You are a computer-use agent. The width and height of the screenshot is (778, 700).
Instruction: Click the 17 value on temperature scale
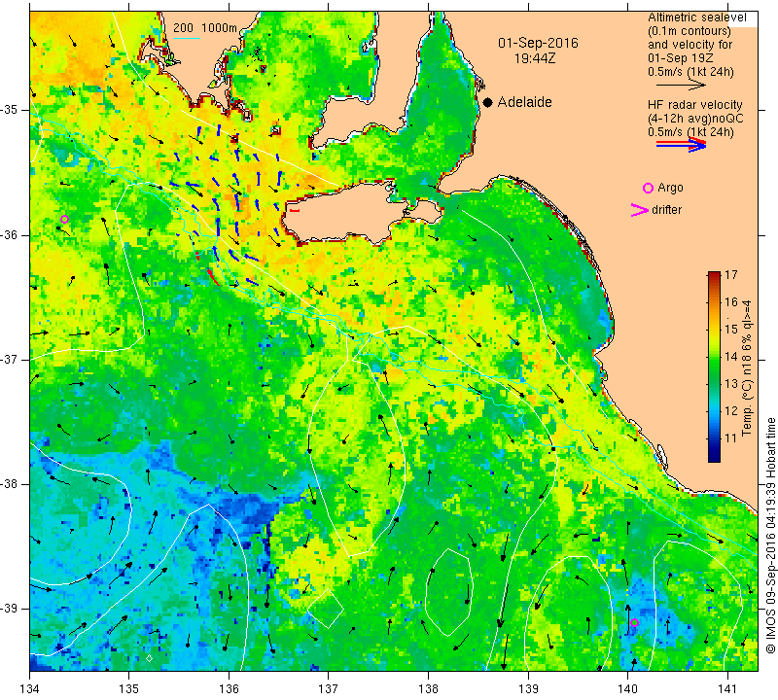click(x=731, y=275)
